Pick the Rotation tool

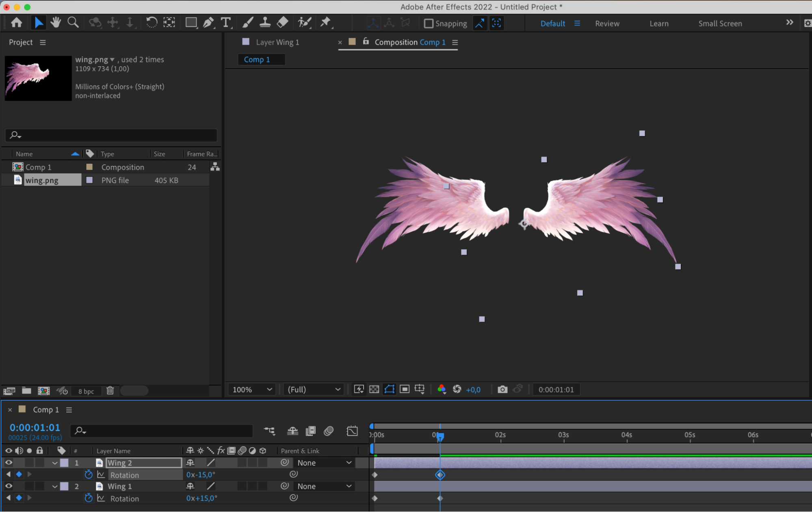152,23
